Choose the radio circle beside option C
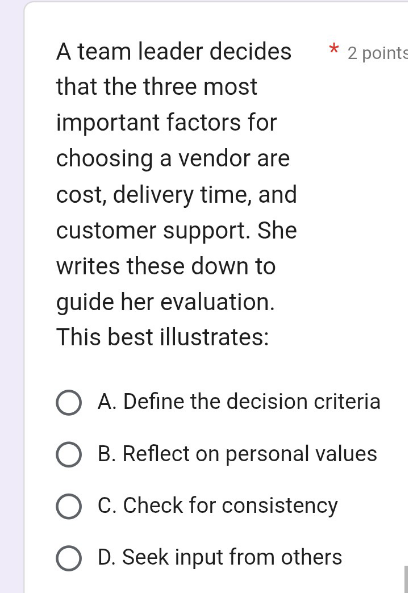Viewport: 408px width, 593px height. point(69,506)
